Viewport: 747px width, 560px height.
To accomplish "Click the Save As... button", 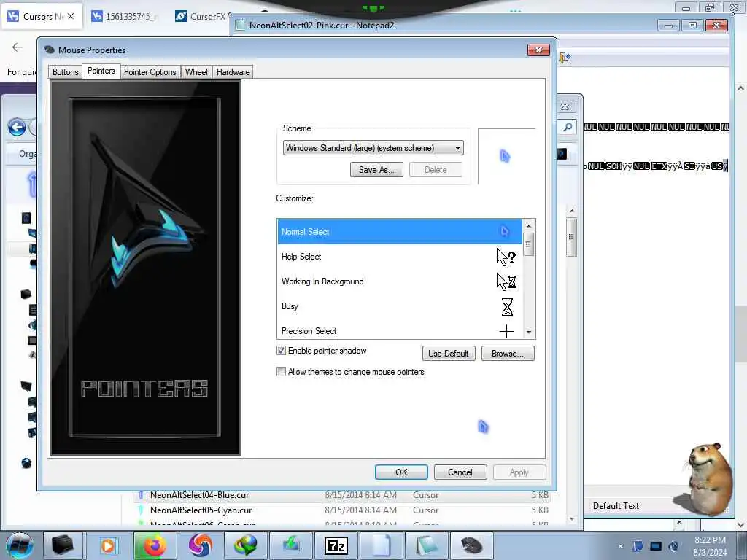I will [x=376, y=169].
